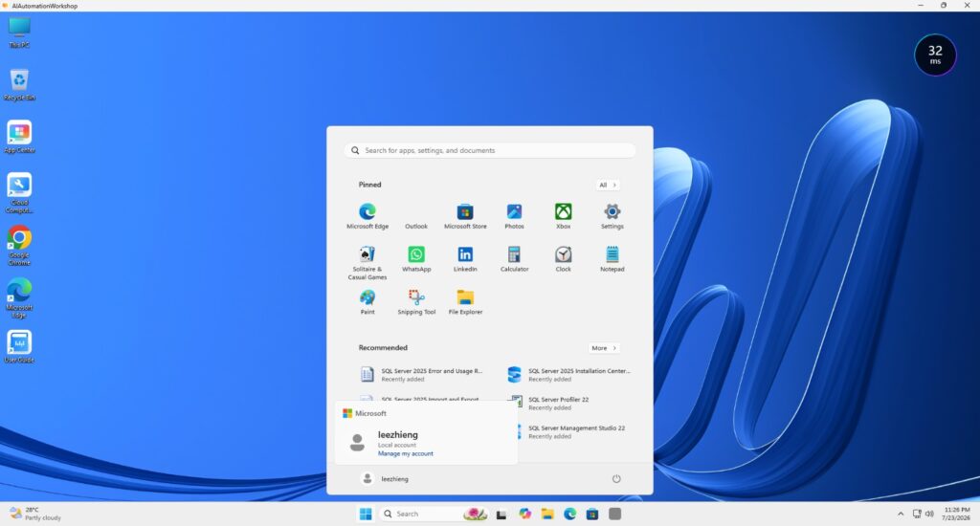Click the leezhieng user button at the bottom of Start
The width and height of the screenshot is (980, 526).
pyautogui.click(x=385, y=478)
